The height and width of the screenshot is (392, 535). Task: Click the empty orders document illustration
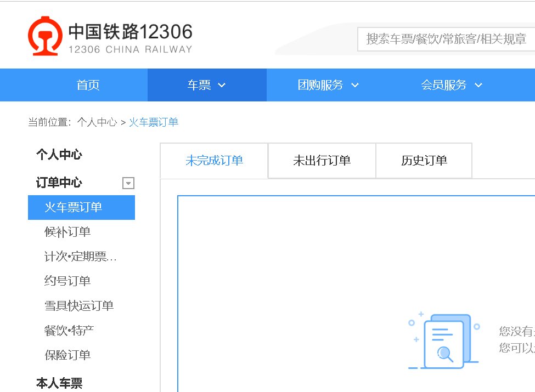point(443,340)
